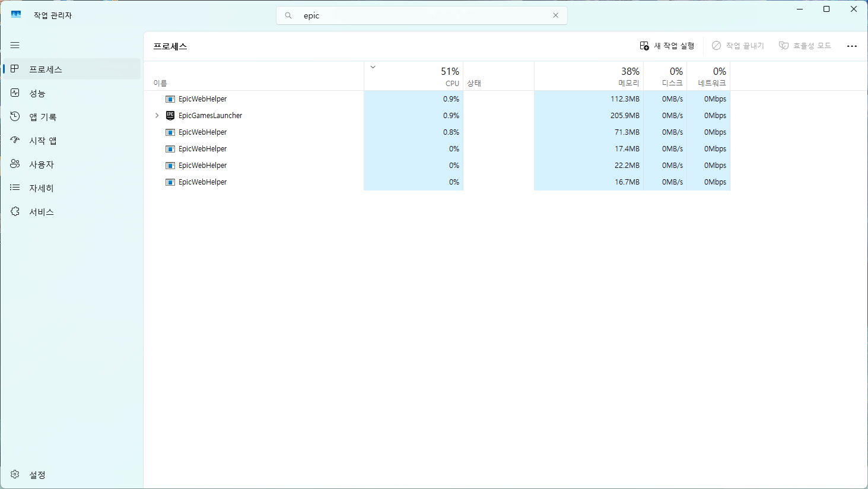This screenshot has width=868, height=489.
Task: Switch to the 성능 tab
Action: 72,93
